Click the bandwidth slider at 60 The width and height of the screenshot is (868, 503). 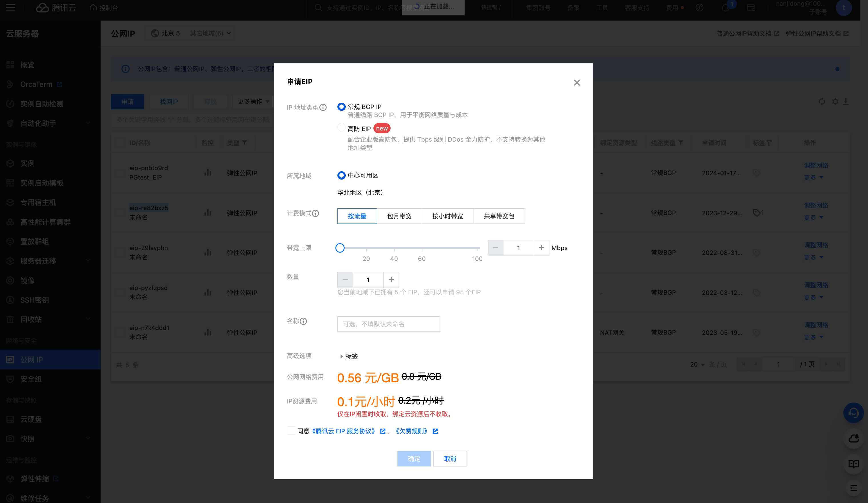coord(422,248)
